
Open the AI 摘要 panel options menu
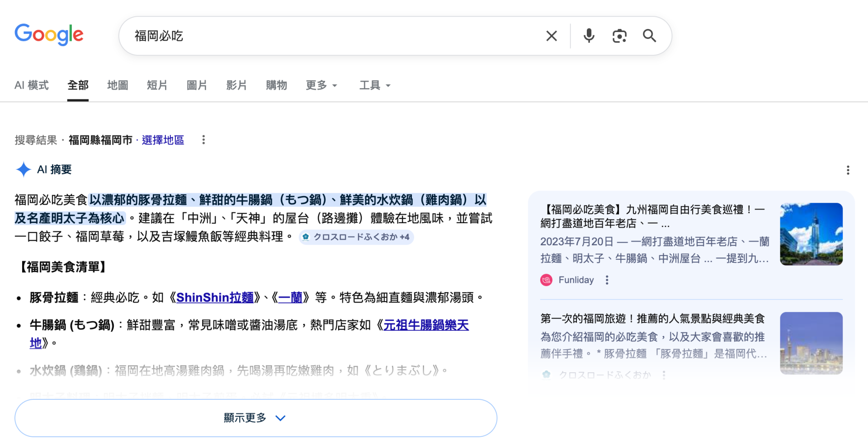[x=848, y=169]
